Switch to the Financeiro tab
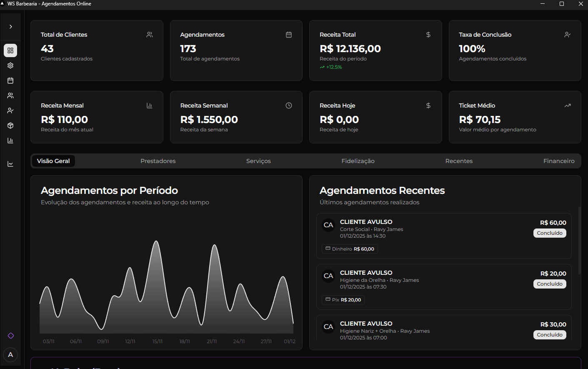 (x=558, y=161)
